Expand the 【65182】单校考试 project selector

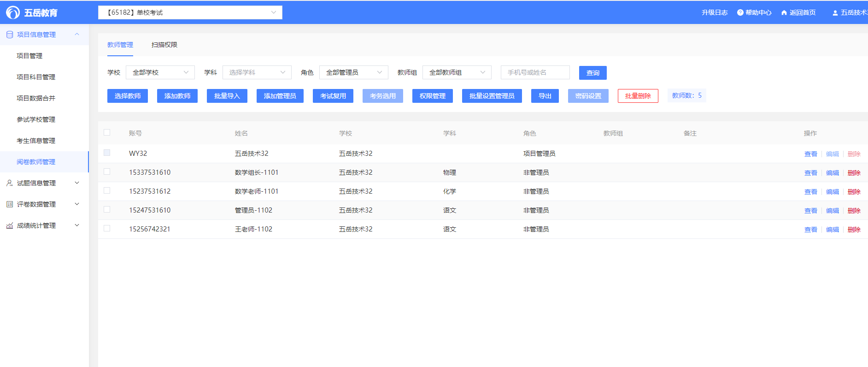click(x=190, y=12)
